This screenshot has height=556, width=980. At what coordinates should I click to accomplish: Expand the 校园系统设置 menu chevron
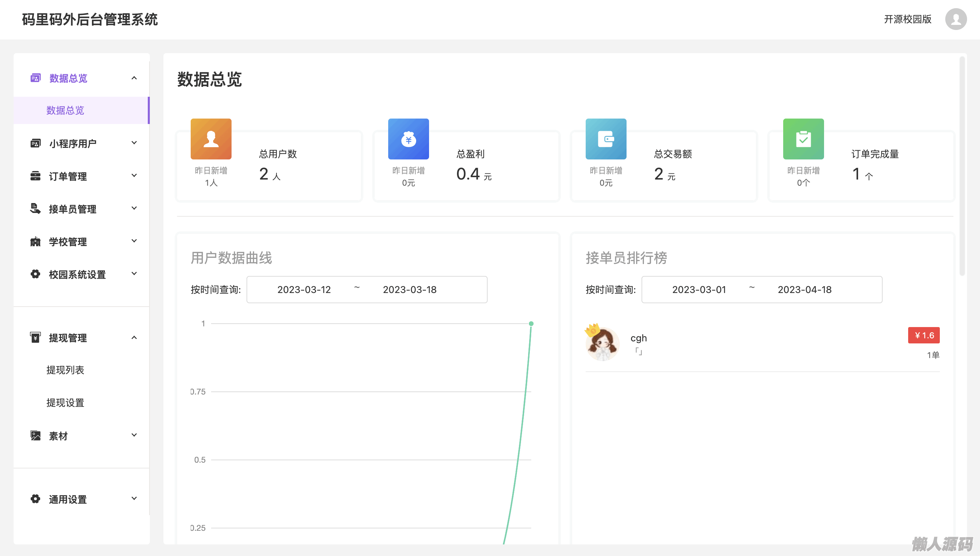point(134,274)
